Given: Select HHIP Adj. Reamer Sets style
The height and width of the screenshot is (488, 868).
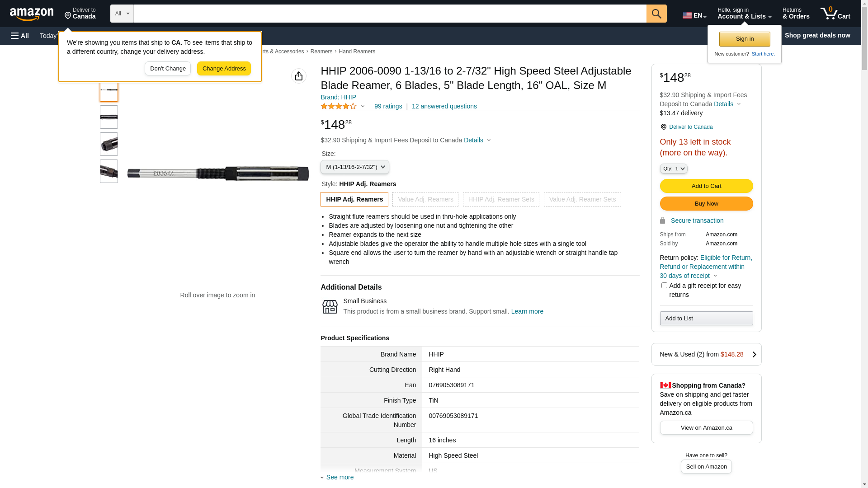Looking at the screenshot, I should click(x=501, y=199).
